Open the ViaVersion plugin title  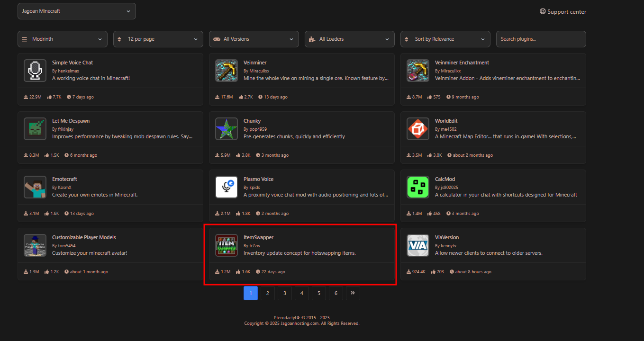(447, 237)
